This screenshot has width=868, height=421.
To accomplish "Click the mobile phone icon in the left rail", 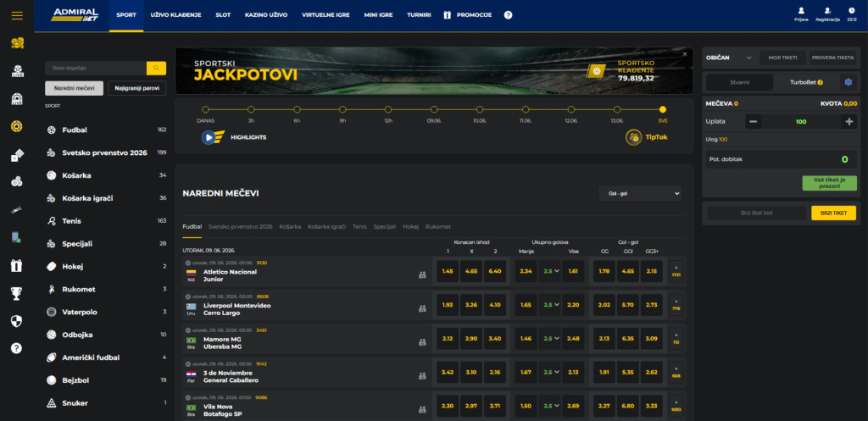I will tap(17, 237).
